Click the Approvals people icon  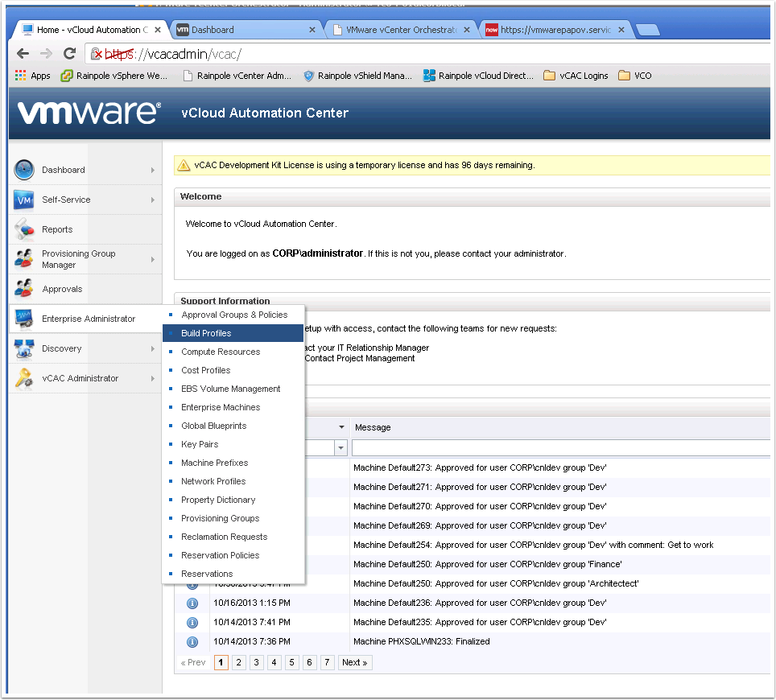coord(24,289)
